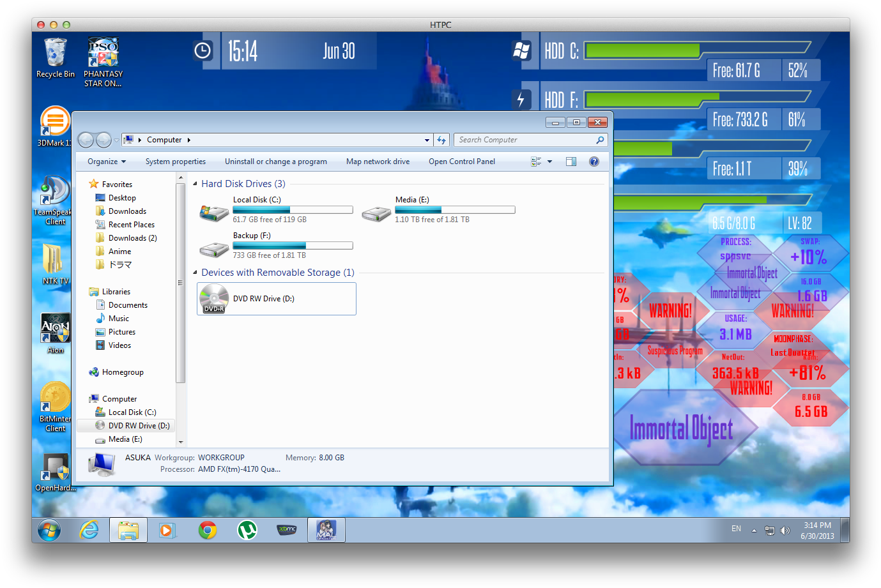Open the Organize menu
This screenshot has width=881, height=588.
(106, 161)
